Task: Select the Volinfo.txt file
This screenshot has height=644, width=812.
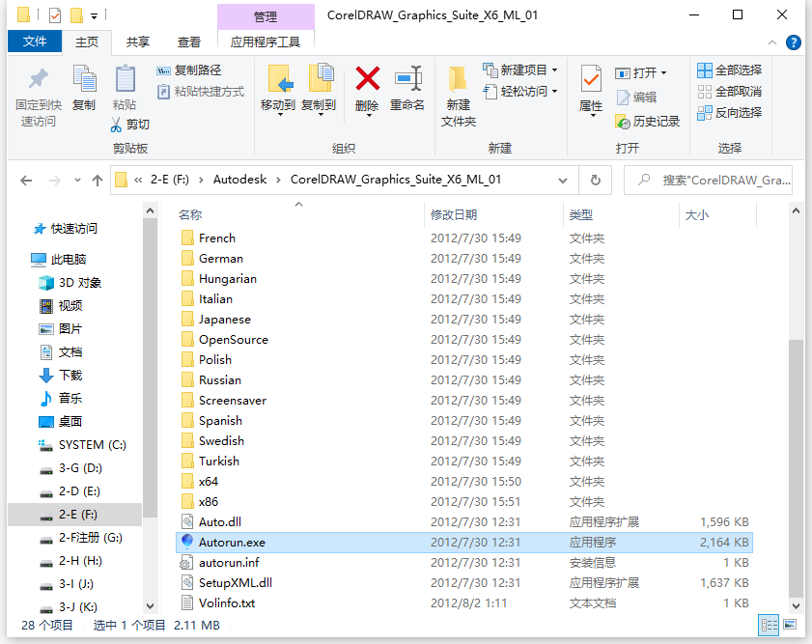Action: click(464, 603)
